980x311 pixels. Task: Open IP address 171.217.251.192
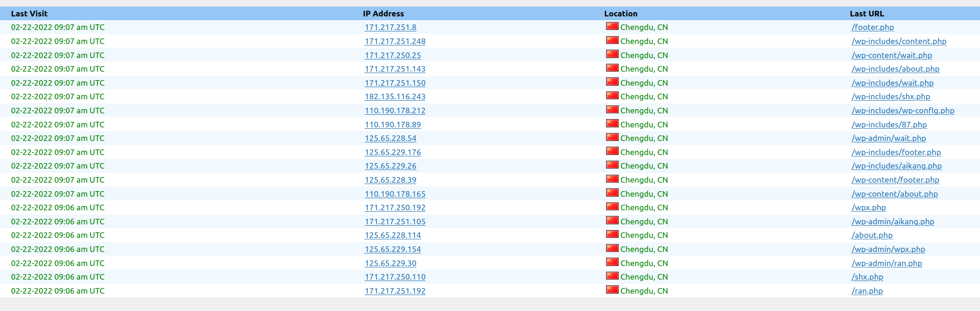click(x=395, y=291)
